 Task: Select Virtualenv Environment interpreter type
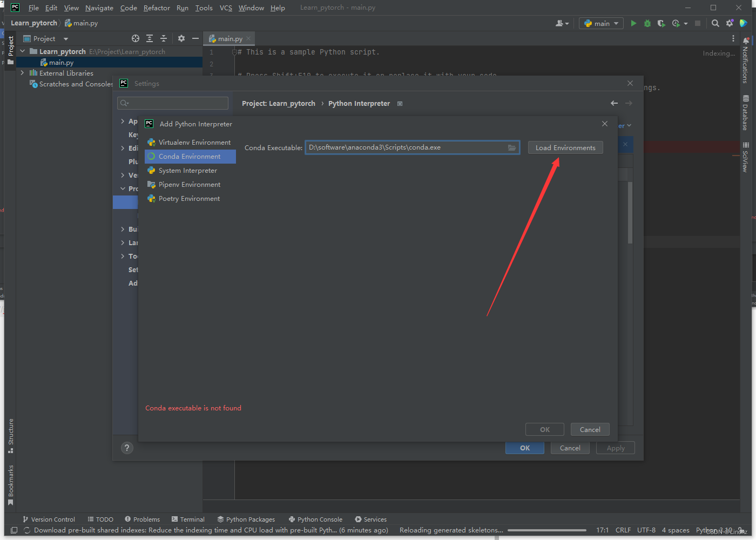(x=190, y=142)
